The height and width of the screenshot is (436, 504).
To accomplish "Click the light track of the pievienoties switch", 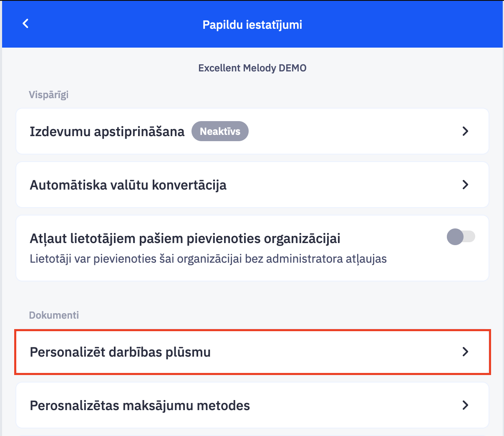I will point(470,237).
